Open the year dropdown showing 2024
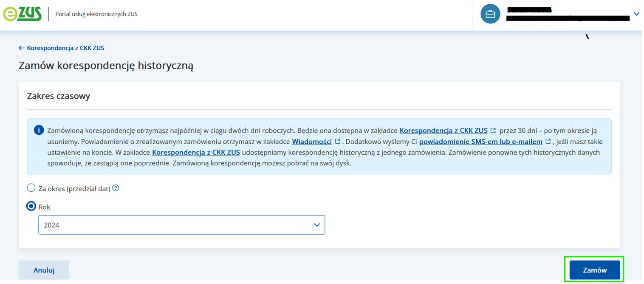The width and height of the screenshot is (644, 284). (181, 225)
